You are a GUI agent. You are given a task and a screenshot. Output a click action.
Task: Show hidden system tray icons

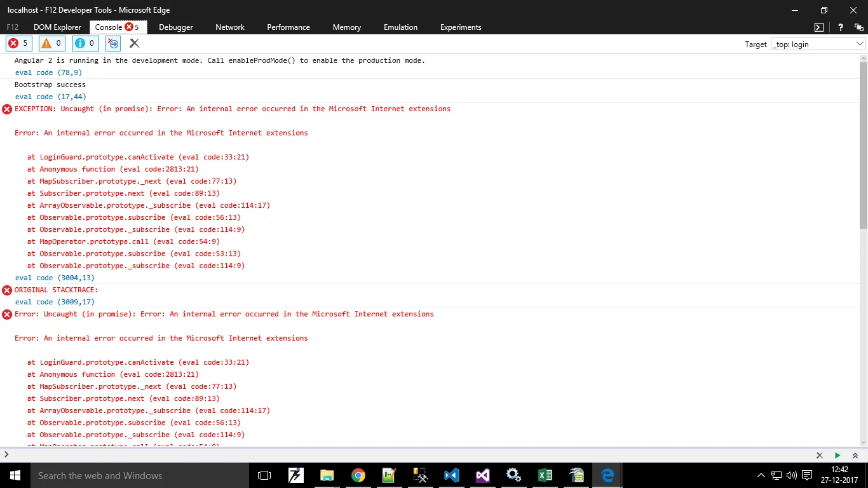pos(761,475)
